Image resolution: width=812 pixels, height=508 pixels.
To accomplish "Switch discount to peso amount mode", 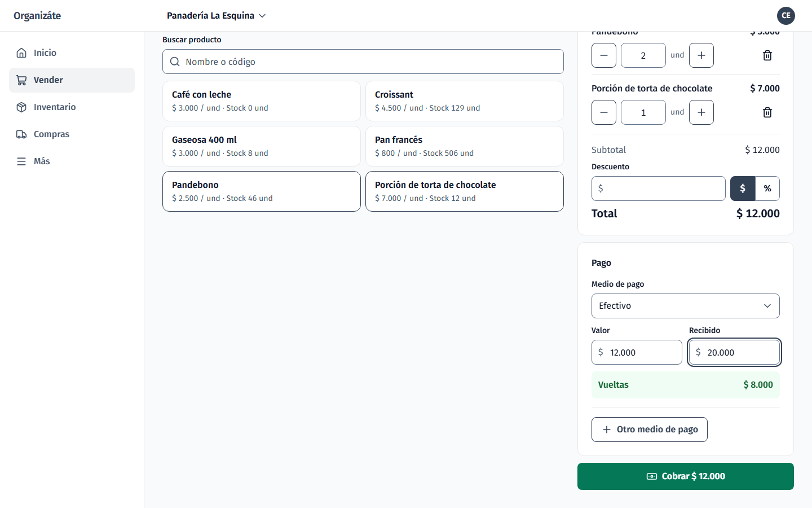I will click(743, 189).
